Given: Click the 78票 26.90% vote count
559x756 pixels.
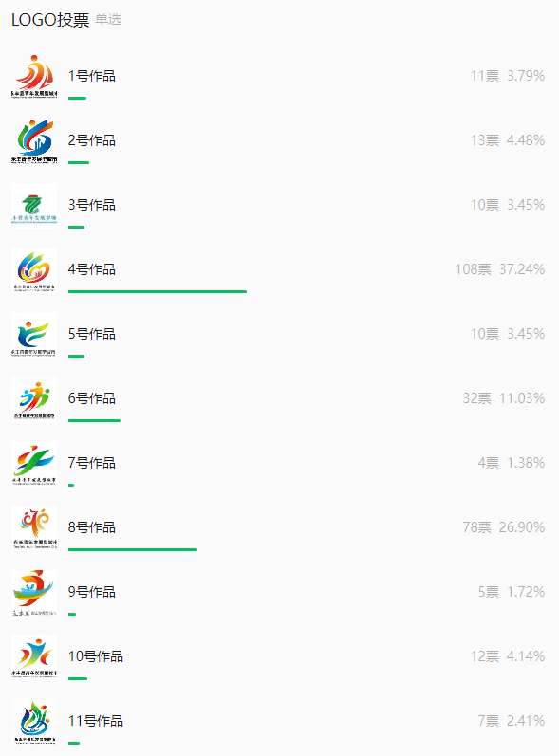Looking at the screenshot, I should pos(504,527).
